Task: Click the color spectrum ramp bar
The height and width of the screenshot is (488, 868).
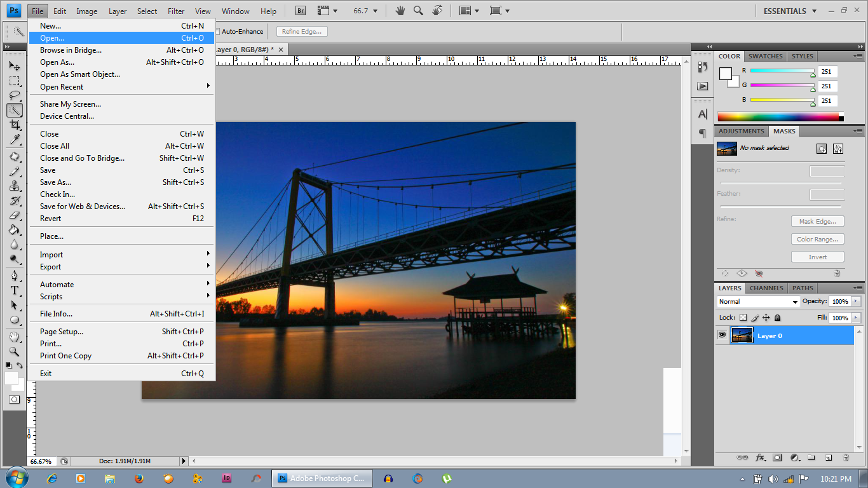Action: pos(778,117)
